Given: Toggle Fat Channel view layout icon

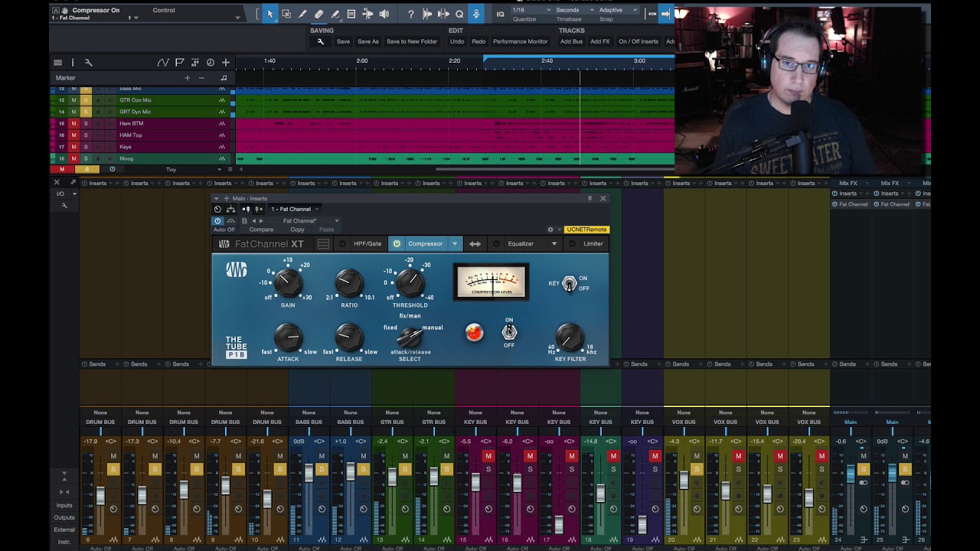Looking at the screenshot, I should (324, 244).
